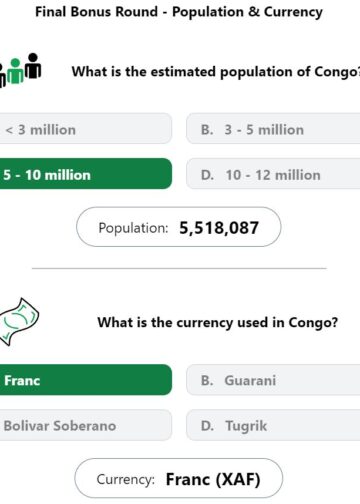
Task: Pick option D. 10 - 12 million
Action: click(273, 174)
